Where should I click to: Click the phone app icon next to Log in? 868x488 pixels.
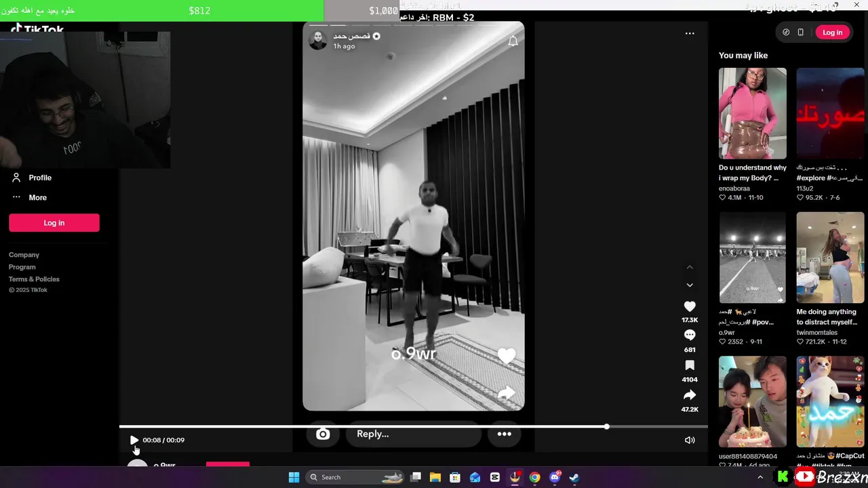(801, 33)
